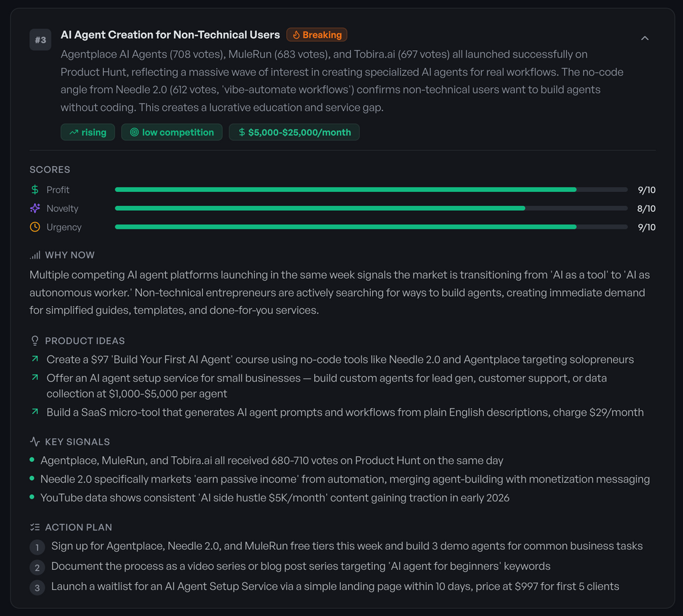683x616 pixels.
Task: Click the WHY NOW section heading
Action: coord(69,255)
